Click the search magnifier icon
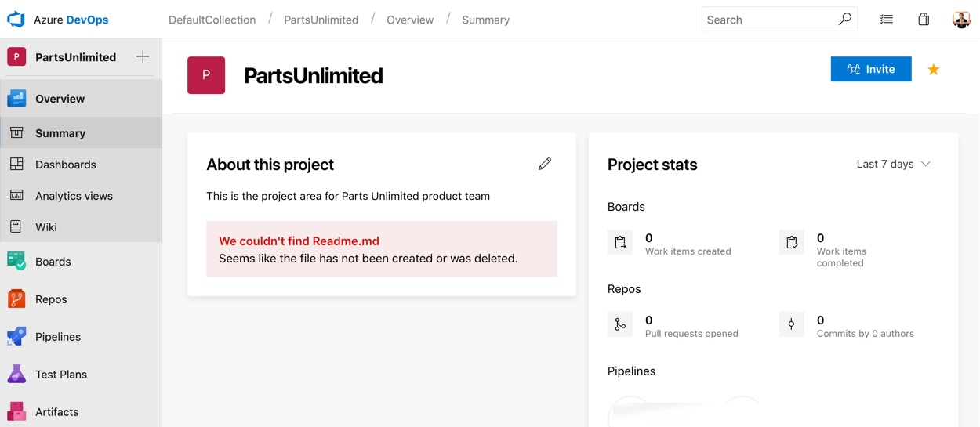This screenshot has height=427, width=980. click(x=844, y=20)
